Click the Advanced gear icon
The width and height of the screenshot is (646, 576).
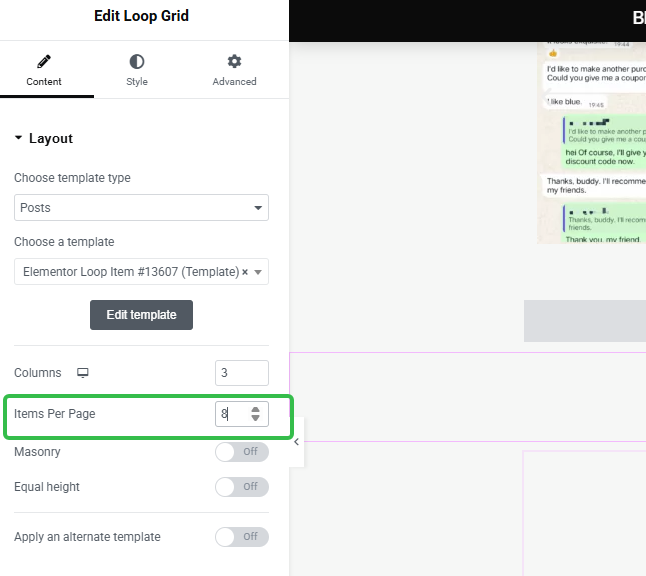[x=234, y=62]
